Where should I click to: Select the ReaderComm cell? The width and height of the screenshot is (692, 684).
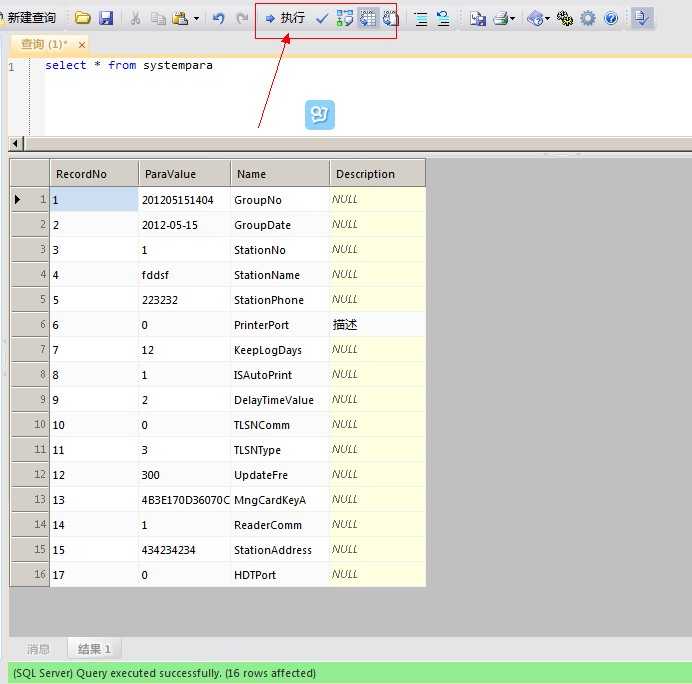tap(280, 525)
